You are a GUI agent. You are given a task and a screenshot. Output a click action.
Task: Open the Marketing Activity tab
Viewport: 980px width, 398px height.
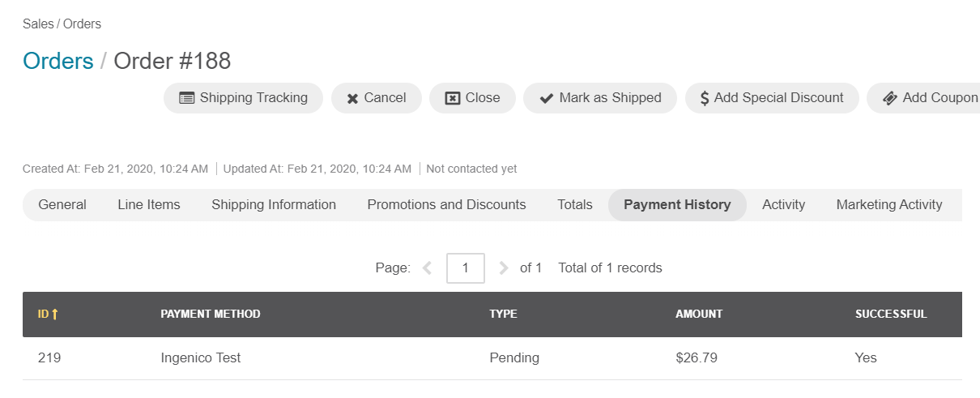pos(889,205)
